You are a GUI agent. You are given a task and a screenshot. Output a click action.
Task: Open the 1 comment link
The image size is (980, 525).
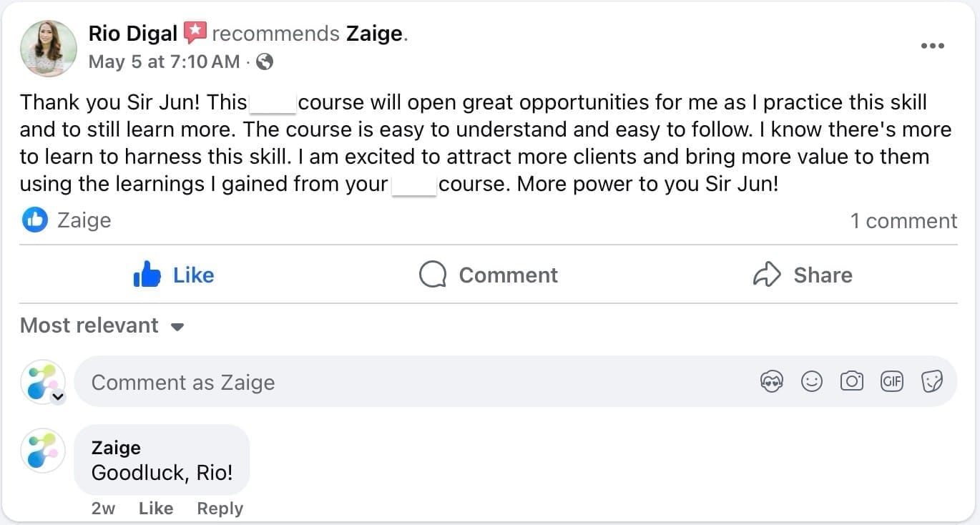tap(903, 221)
